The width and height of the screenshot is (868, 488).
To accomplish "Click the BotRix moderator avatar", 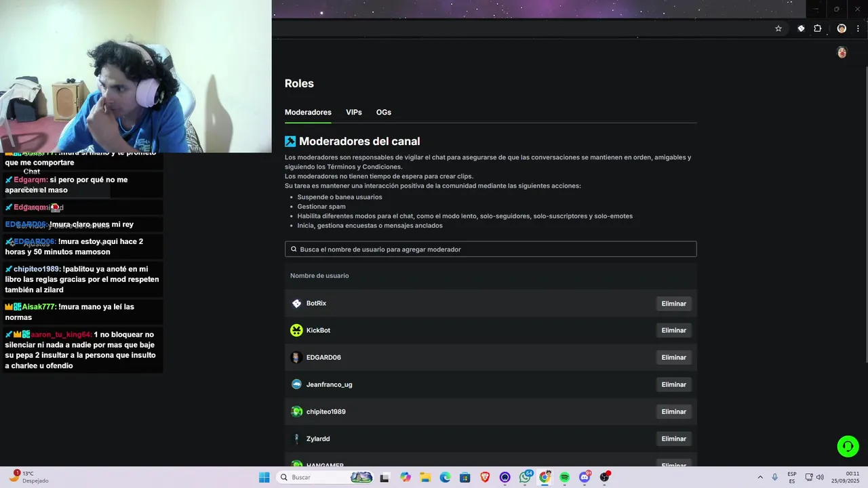I will [296, 304].
